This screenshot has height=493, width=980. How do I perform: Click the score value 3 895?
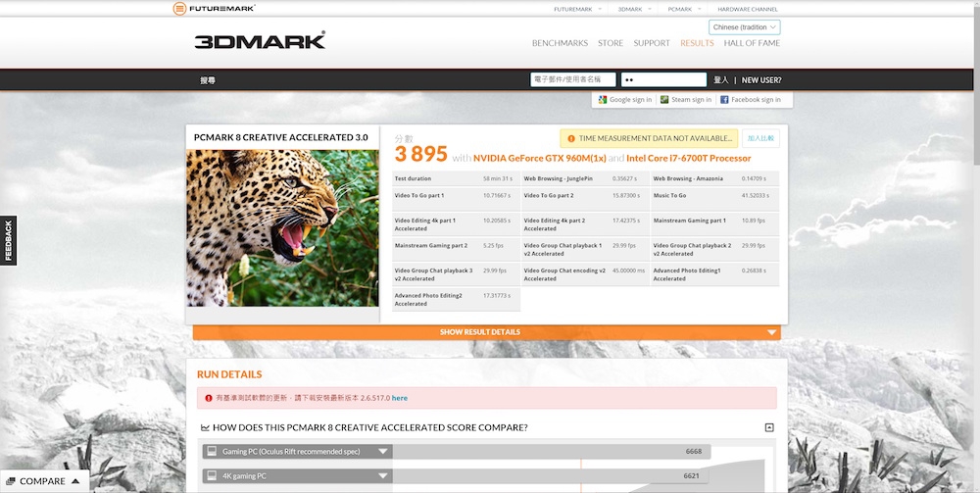pyautogui.click(x=420, y=154)
